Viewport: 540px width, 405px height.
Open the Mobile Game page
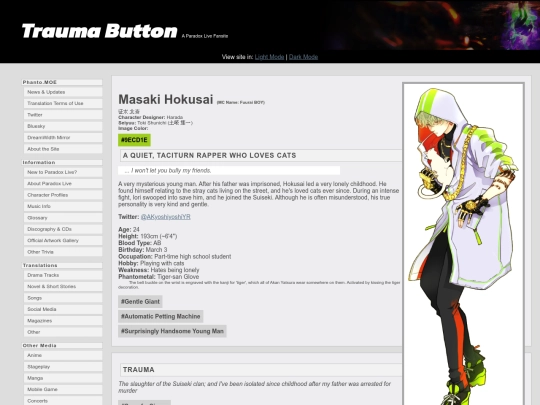pos(63,389)
